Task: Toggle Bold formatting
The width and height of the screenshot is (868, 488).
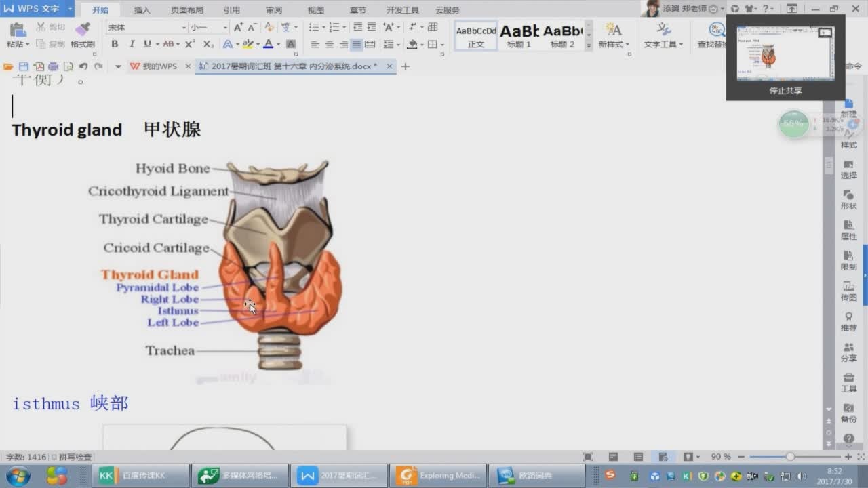Action: coord(115,44)
